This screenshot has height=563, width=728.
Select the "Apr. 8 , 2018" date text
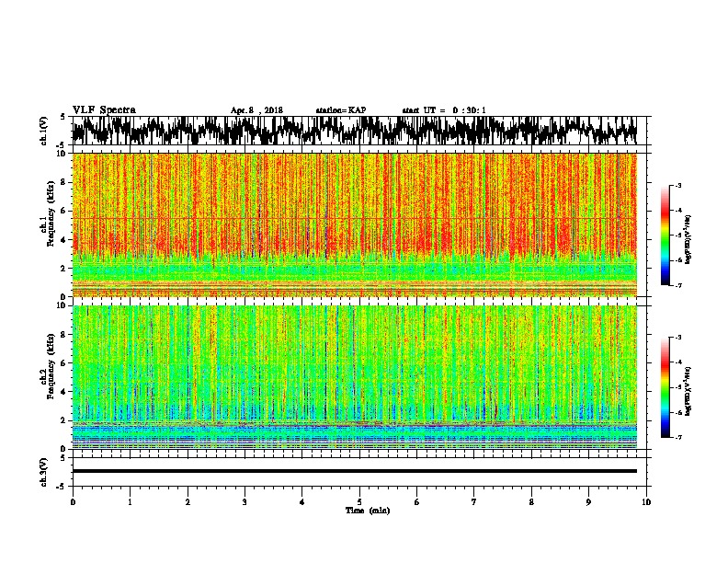pos(256,110)
